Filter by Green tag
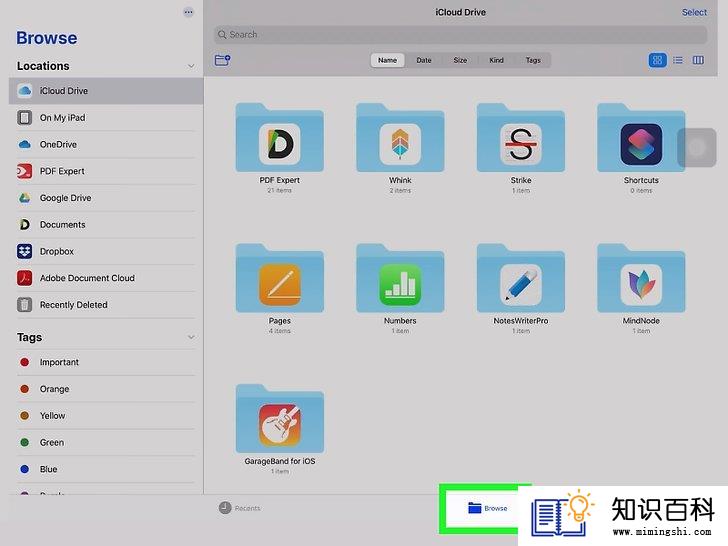Viewport: 728px width, 546px height. pyautogui.click(x=106, y=442)
